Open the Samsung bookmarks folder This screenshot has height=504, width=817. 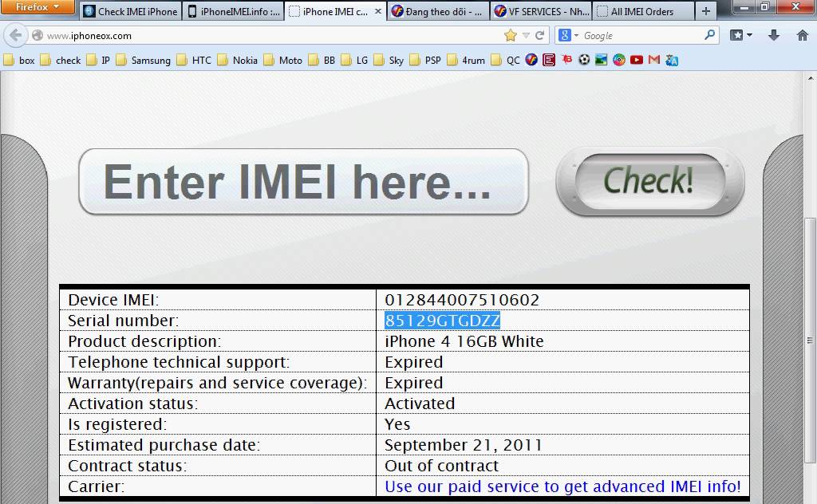tap(144, 61)
